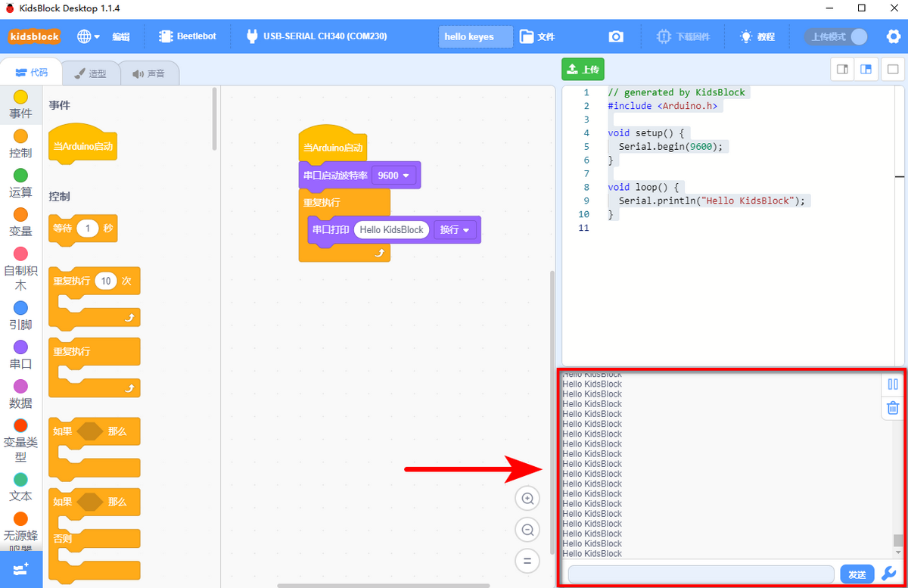Edit the Hello KidsBlock text field
The width and height of the screenshot is (908, 588).
point(391,229)
